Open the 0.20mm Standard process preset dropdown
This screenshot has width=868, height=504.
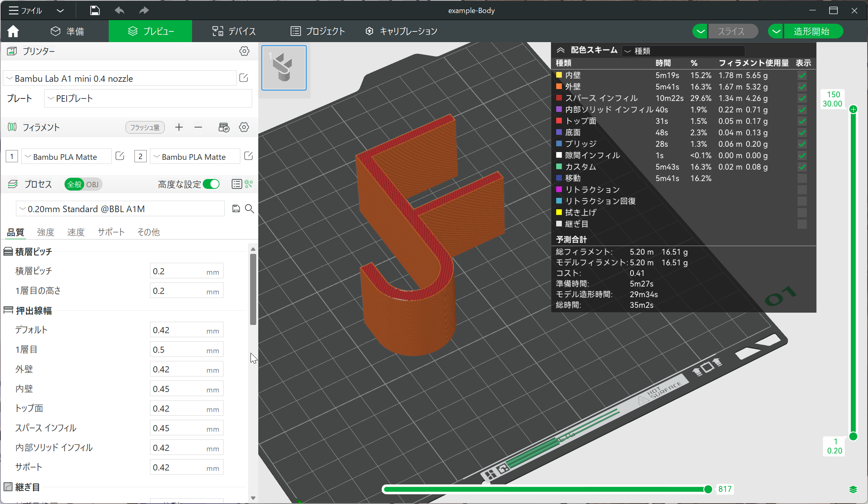tap(121, 209)
